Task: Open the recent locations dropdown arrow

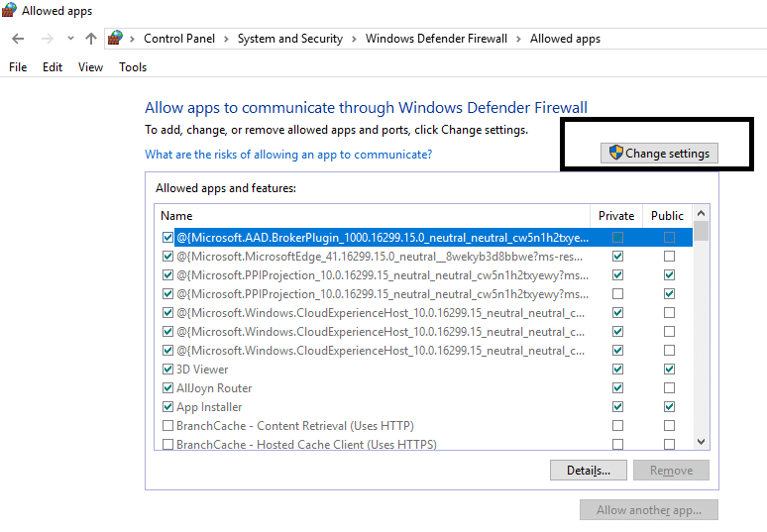Action: (x=69, y=39)
